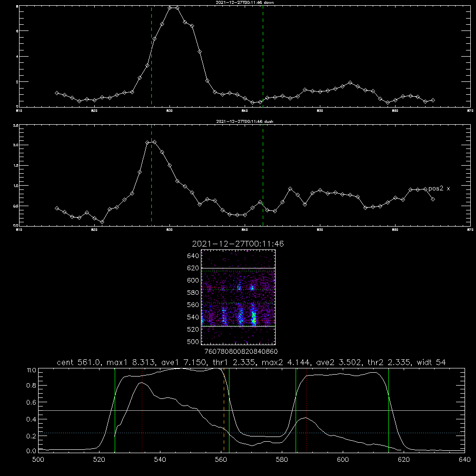Click right green dashed line in dusk plot
This screenshot has height=476, width=476.
tap(263, 175)
